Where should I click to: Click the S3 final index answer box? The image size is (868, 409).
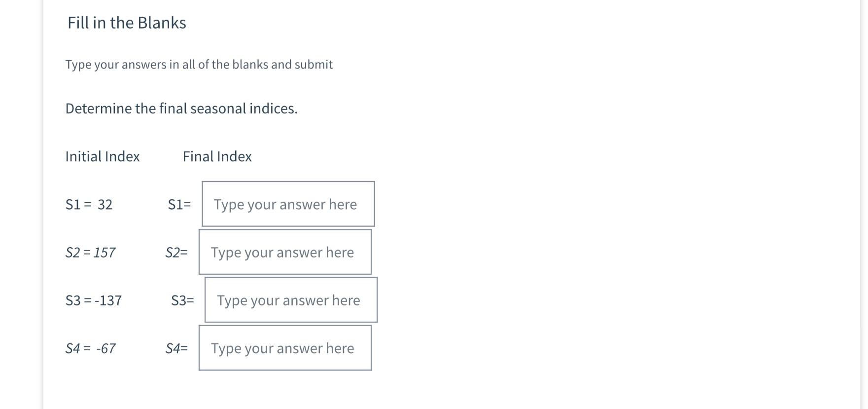pos(291,300)
